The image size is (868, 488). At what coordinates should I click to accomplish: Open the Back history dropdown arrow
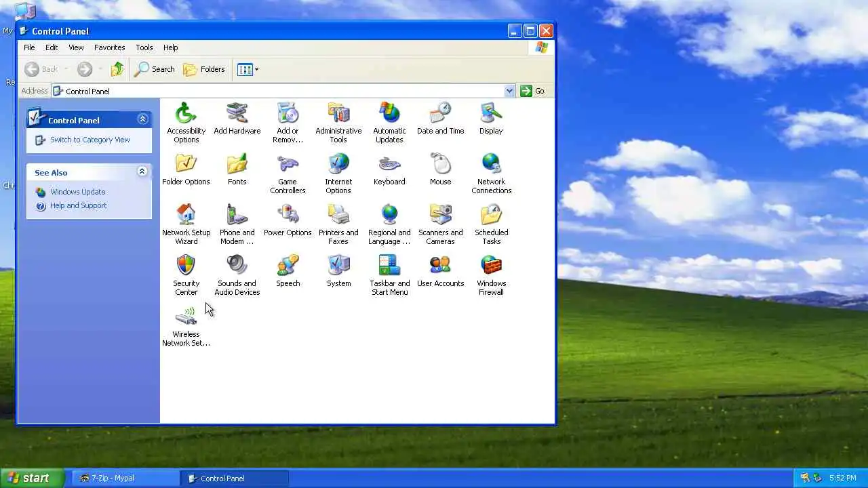tap(66, 69)
